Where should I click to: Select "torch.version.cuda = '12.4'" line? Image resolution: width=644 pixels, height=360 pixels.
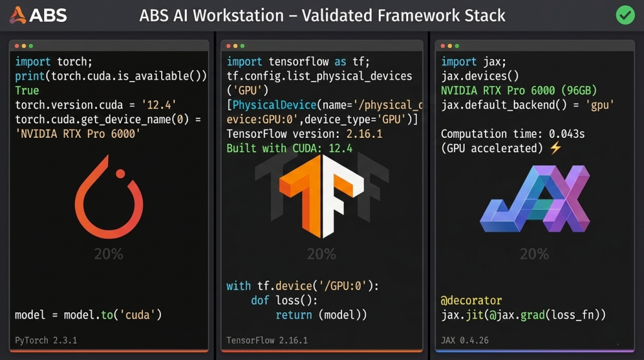click(96, 105)
